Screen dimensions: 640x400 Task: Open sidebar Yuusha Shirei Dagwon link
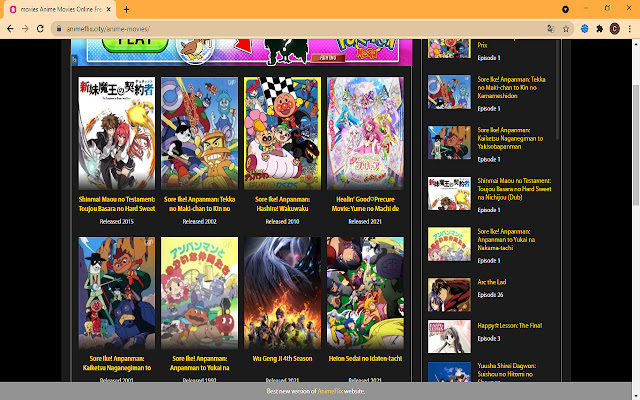point(507,373)
